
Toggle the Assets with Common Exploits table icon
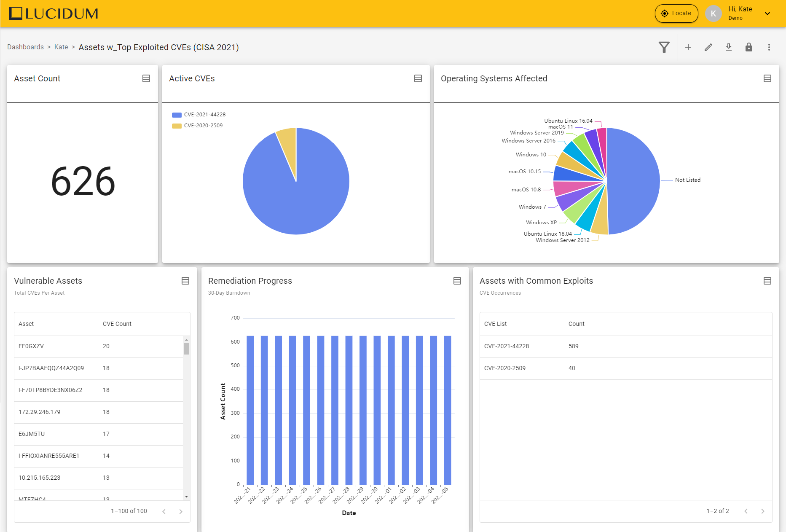767,280
